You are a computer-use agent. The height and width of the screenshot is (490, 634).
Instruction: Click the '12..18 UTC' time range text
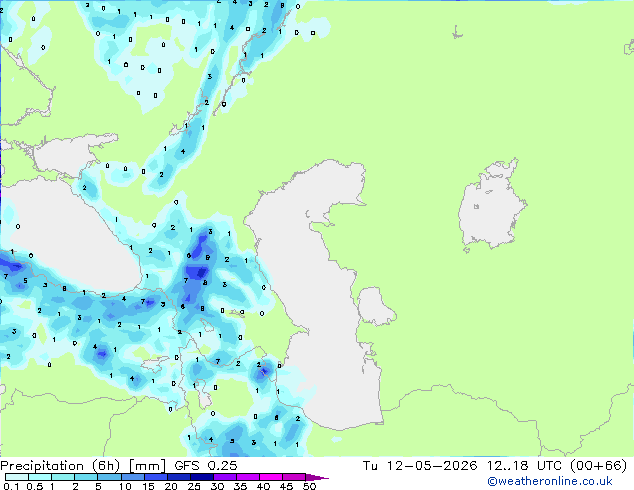tap(524, 466)
